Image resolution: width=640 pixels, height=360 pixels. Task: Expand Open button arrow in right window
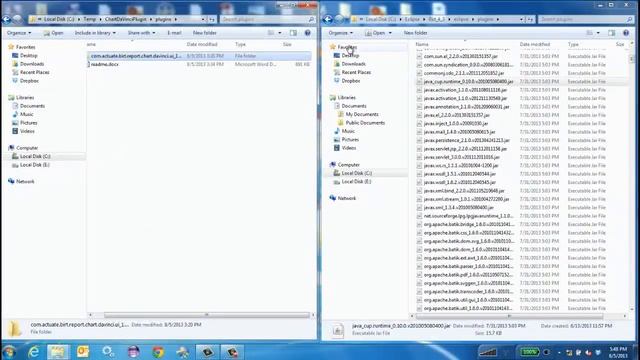[x=390, y=33]
